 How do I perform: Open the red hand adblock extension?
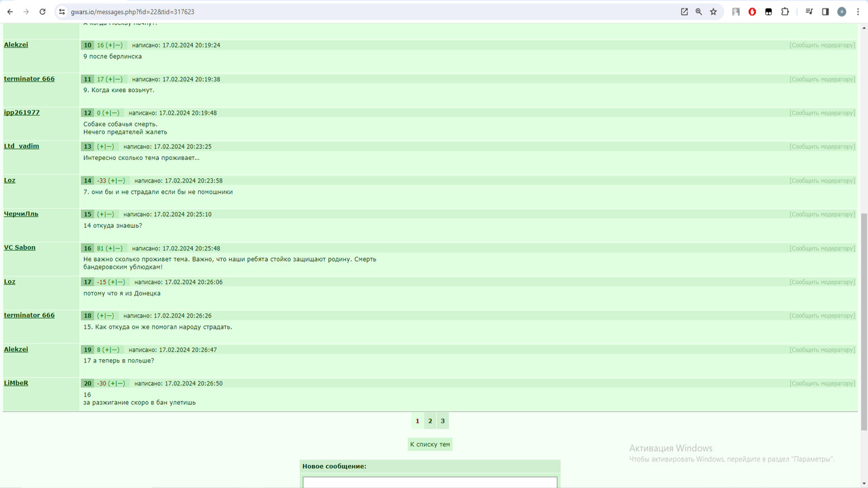752,12
